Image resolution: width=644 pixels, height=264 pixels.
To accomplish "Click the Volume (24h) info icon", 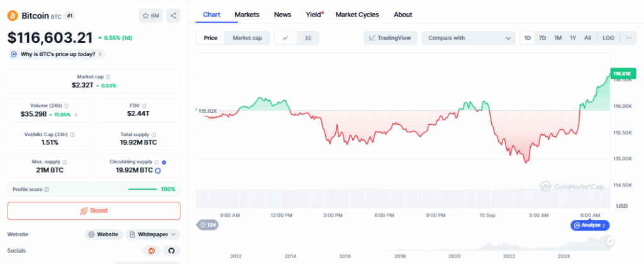I will [67, 106].
